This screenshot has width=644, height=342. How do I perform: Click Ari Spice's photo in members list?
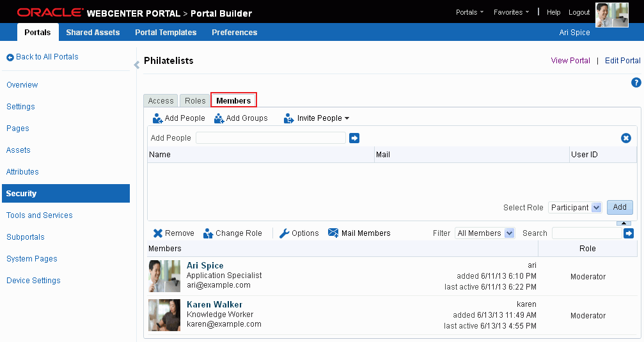[x=164, y=276]
